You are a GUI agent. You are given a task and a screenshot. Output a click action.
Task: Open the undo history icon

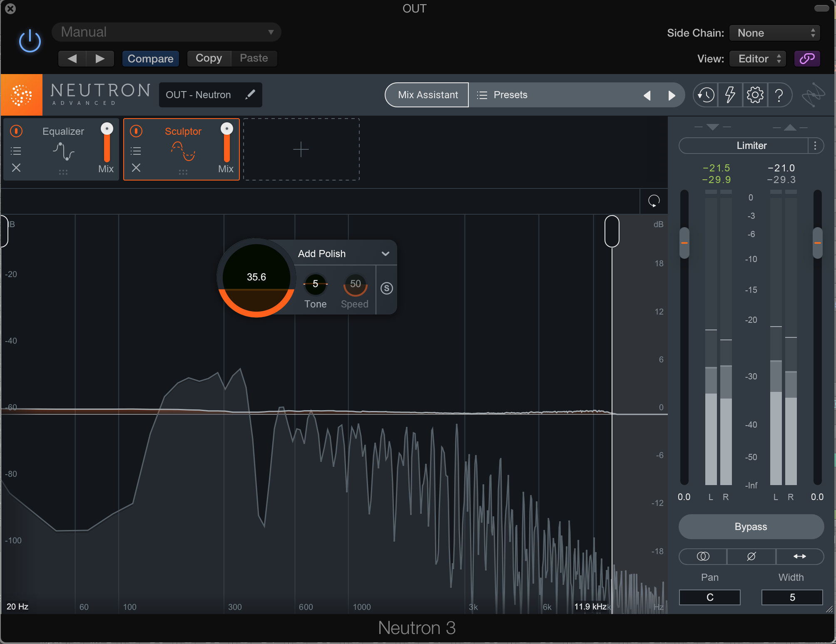click(x=706, y=95)
